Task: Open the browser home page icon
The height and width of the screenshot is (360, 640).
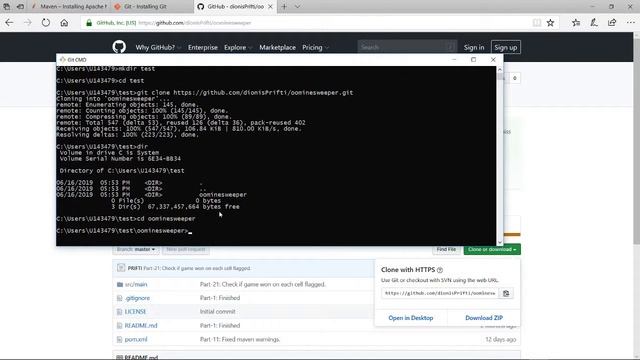Action: click(x=64, y=23)
